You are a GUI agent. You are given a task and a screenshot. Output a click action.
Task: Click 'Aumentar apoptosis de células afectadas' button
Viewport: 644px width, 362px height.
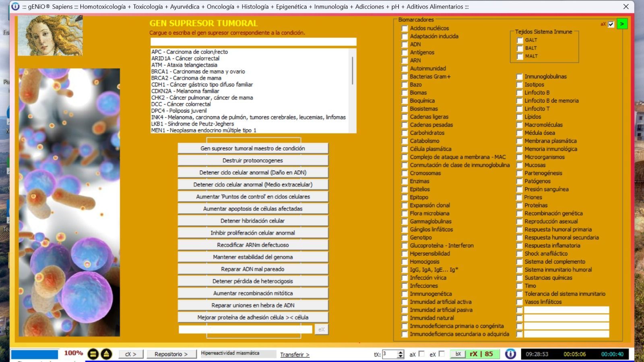point(253,209)
